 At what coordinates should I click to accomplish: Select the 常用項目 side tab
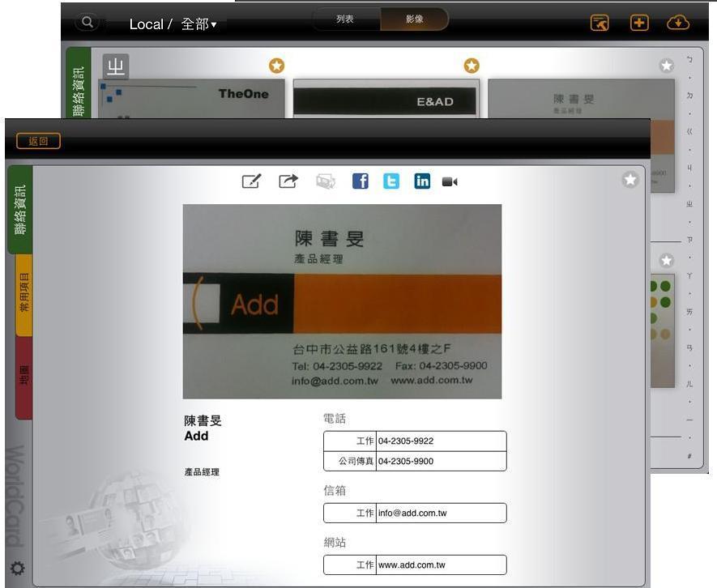[x=23, y=295]
